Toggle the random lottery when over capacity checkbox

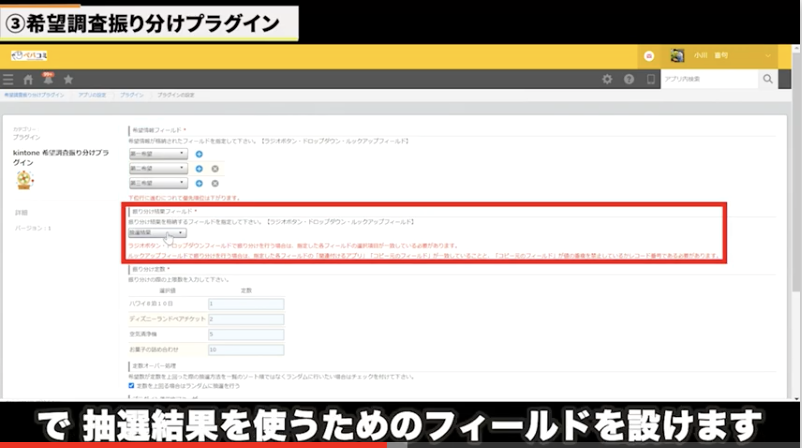tap(132, 385)
